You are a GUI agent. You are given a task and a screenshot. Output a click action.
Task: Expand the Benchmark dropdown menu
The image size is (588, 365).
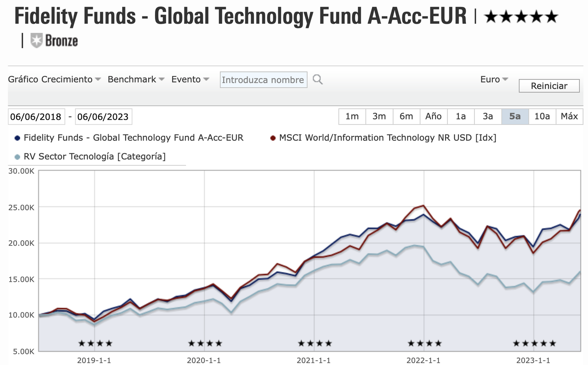tap(136, 79)
